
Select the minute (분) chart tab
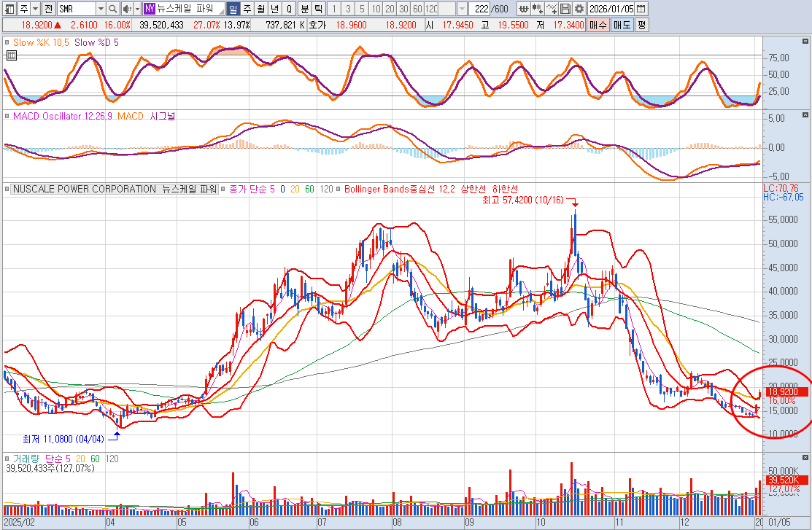(303, 9)
